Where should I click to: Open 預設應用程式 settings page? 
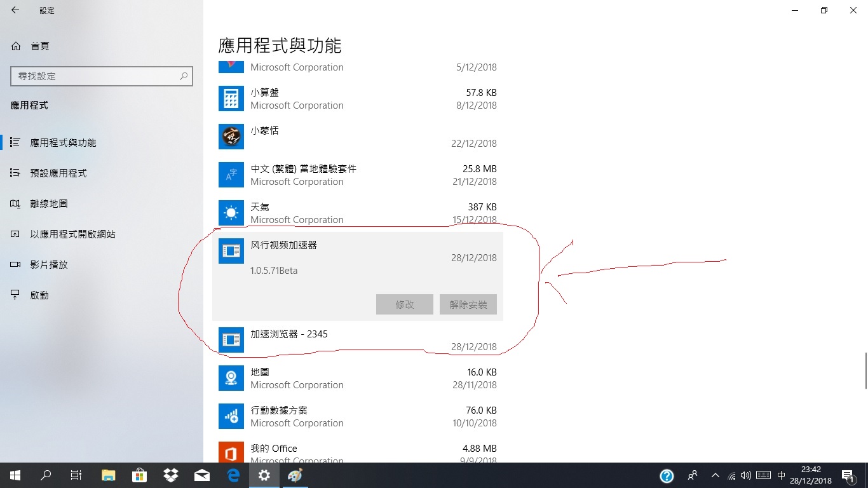point(102,173)
